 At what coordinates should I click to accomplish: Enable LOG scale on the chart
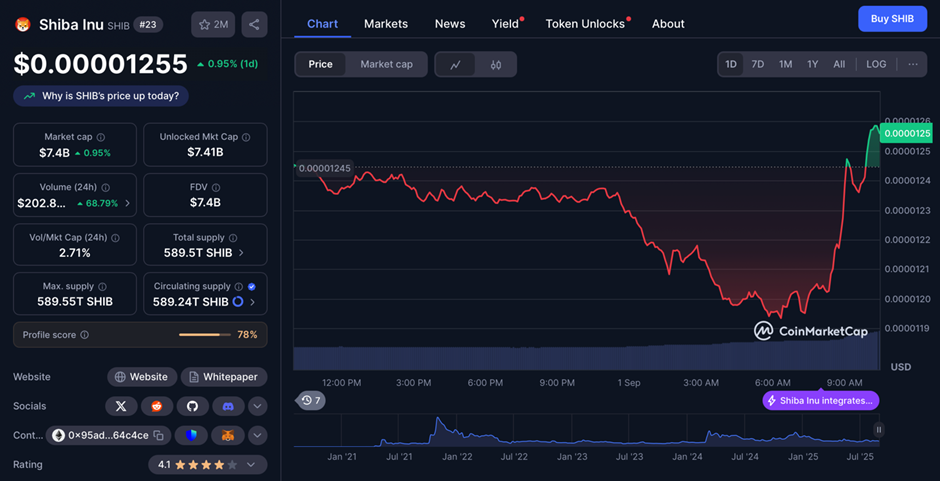click(876, 64)
